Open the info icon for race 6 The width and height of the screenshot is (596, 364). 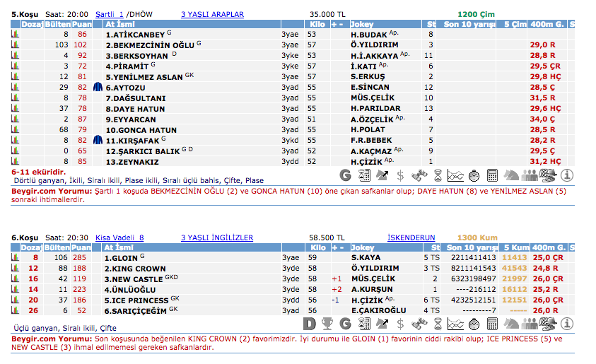tap(567, 324)
